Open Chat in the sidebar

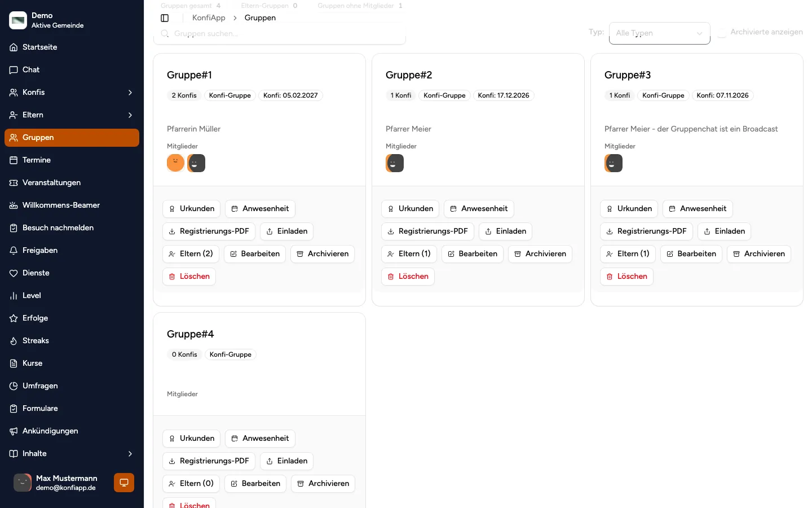(x=72, y=70)
